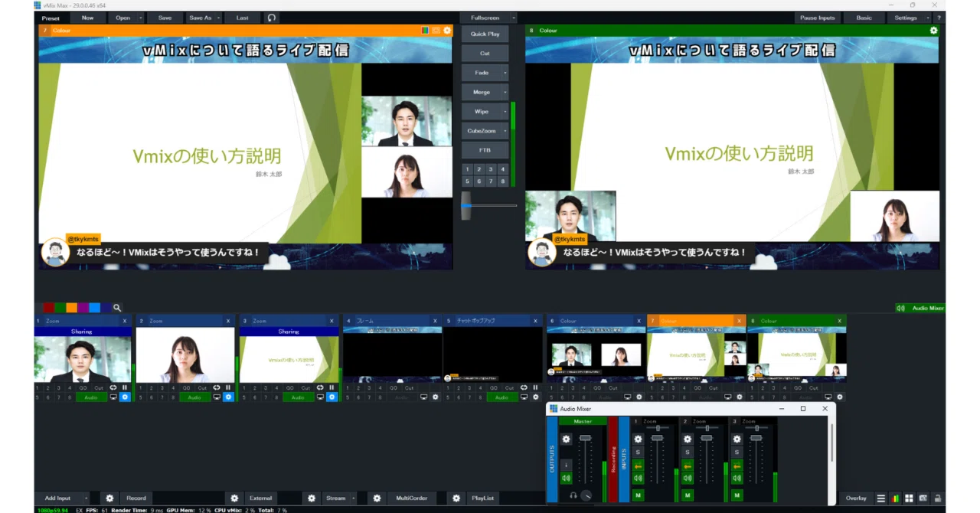Click the lock icon in bottom toolbar
This screenshot has height=513, width=980.
coord(937,498)
